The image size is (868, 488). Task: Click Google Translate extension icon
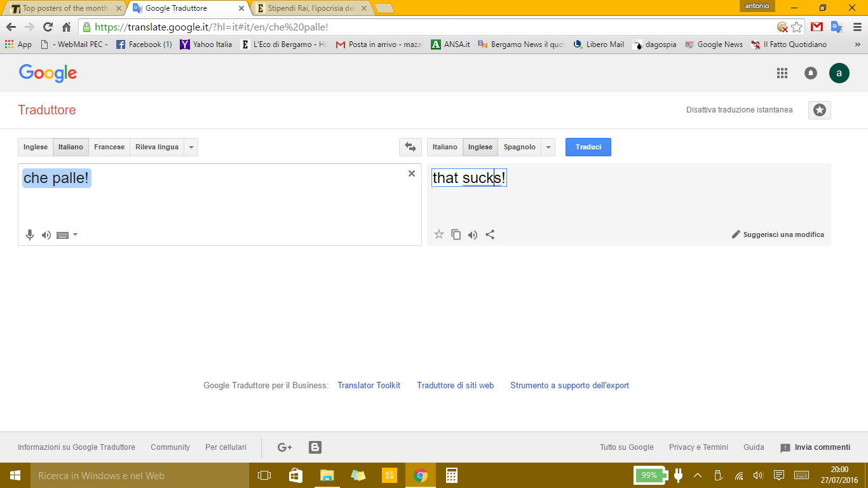(837, 27)
